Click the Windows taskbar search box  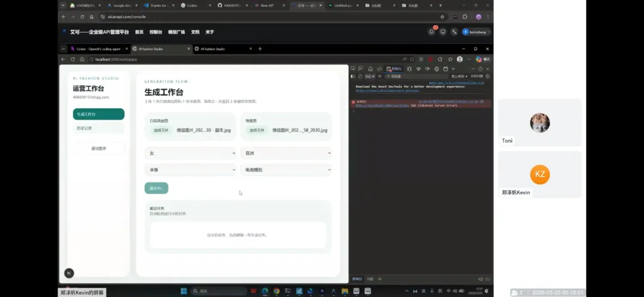click(219, 291)
